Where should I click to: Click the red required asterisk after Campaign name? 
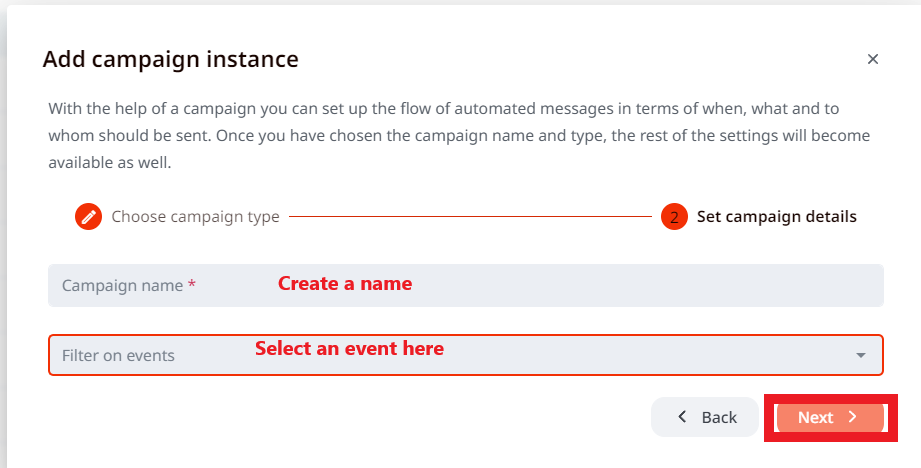(191, 286)
